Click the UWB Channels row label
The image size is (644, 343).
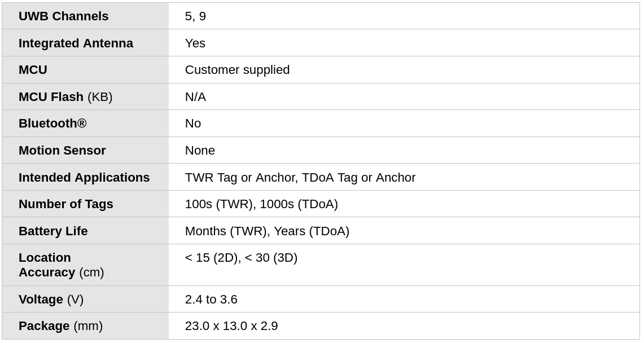point(63,16)
